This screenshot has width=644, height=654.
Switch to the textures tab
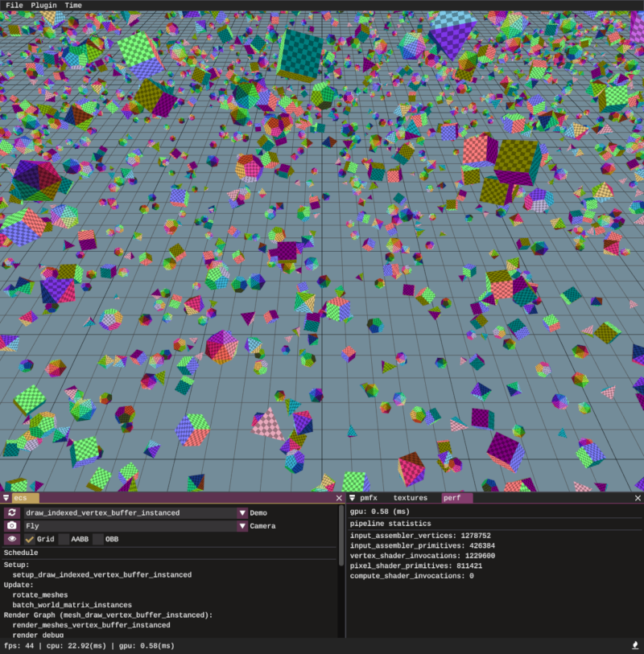(411, 498)
